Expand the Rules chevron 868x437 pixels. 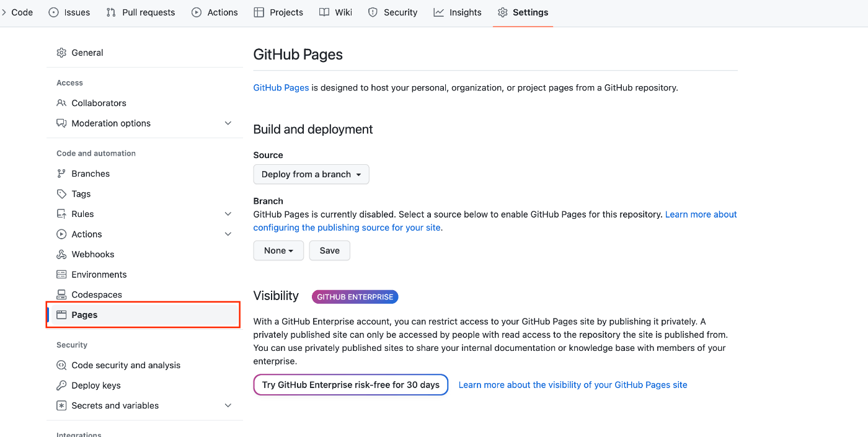[228, 214]
